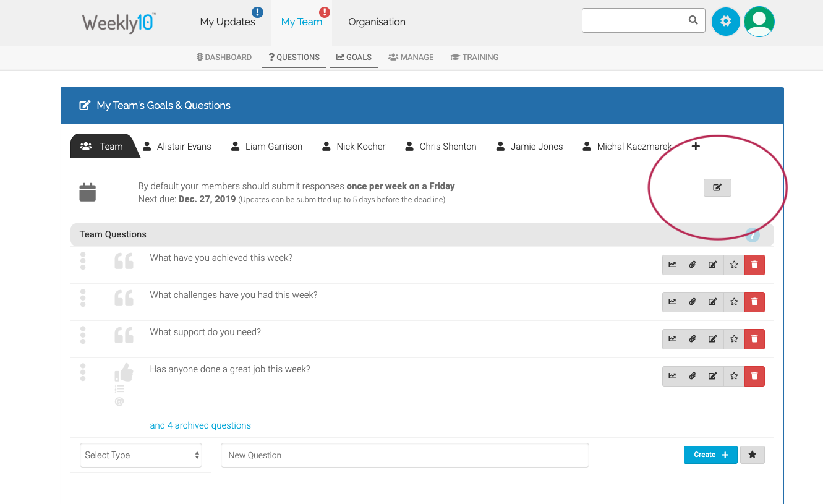823x504 pixels.
Task: Open the Select Type dropdown
Action: pos(141,455)
